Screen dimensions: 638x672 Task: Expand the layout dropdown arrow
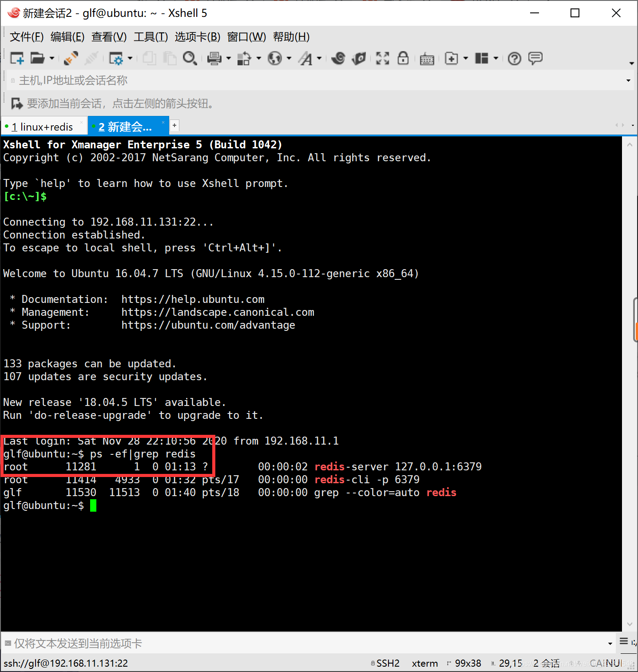click(496, 58)
